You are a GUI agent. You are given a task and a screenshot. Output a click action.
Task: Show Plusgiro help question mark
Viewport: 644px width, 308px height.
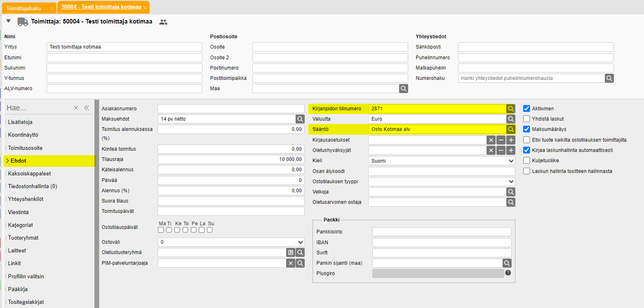(508, 273)
